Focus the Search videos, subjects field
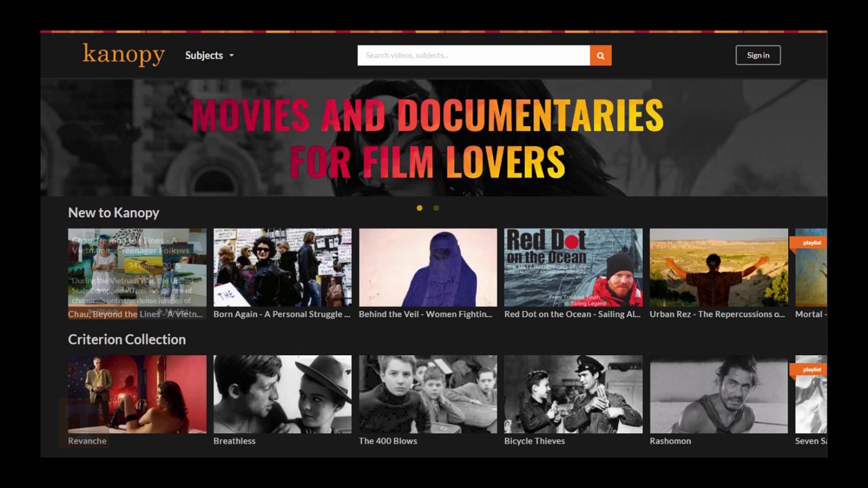Viewport: 868px width, 488px height. tap(473, 56)
